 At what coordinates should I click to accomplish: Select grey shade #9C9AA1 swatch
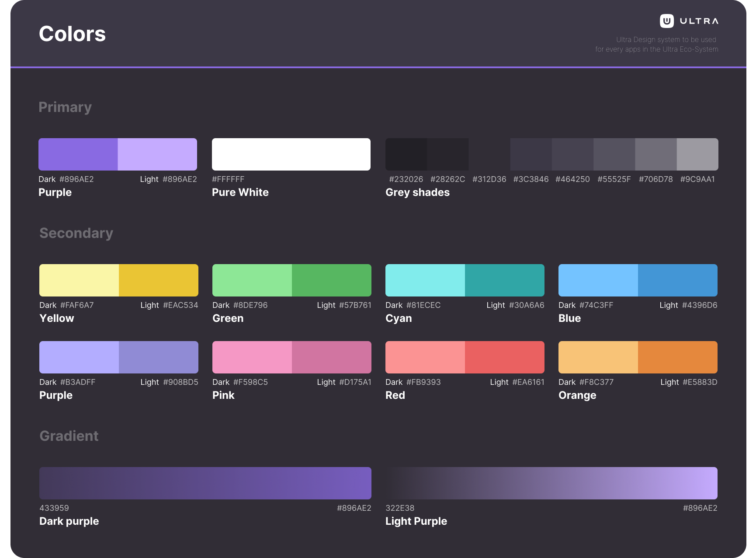(x=697, y=154)
